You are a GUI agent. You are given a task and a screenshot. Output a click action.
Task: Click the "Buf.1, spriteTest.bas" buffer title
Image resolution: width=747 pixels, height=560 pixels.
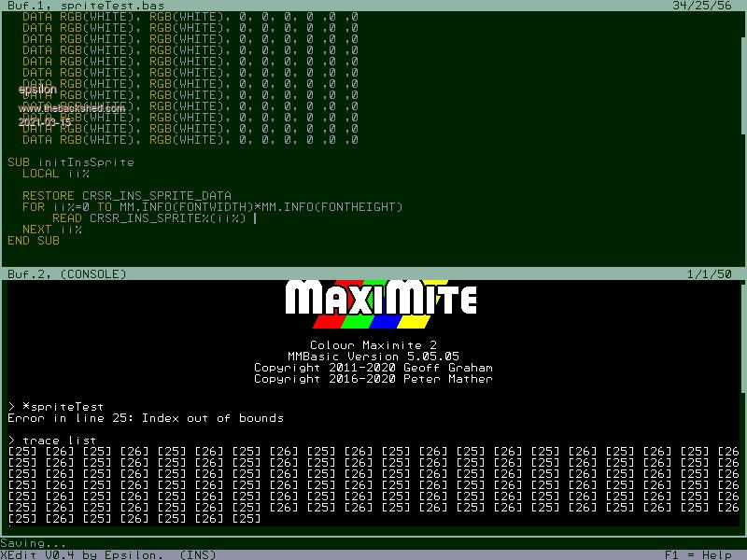86,6
